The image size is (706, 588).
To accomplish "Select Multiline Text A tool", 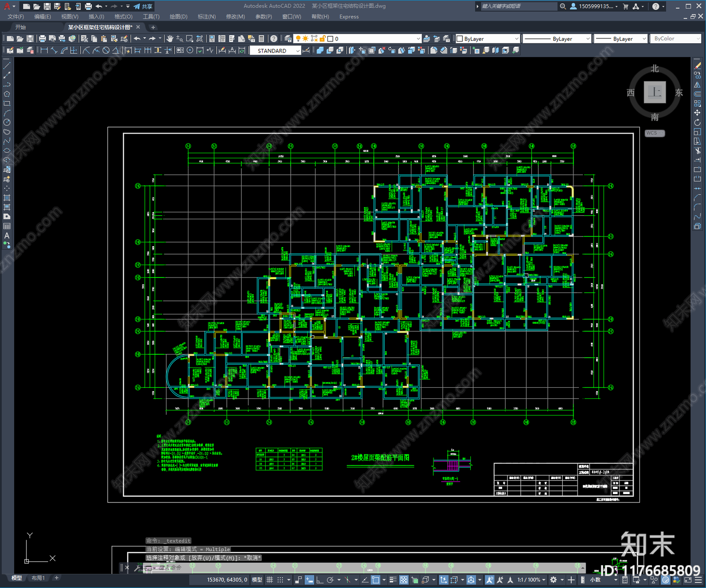I will (x=7, y=236).
